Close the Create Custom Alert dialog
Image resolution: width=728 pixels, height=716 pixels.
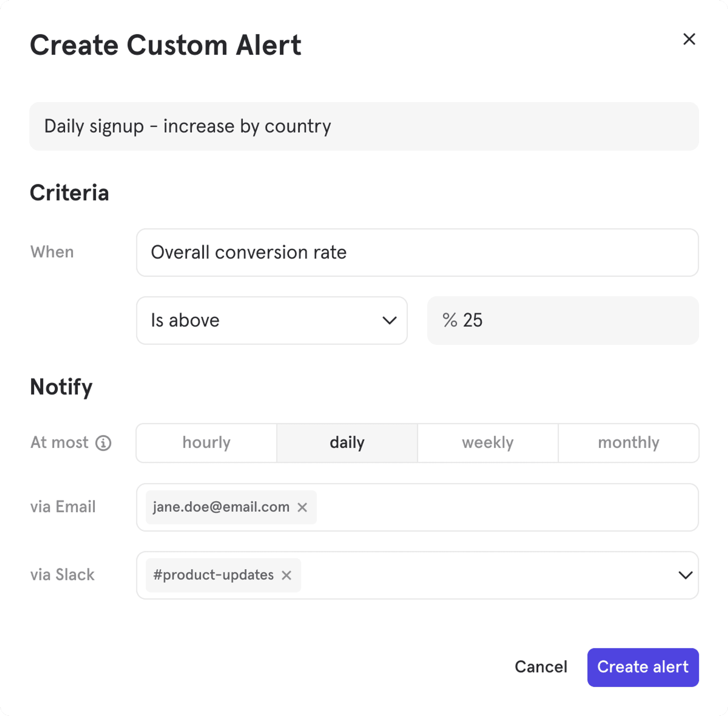pyautogui.click(x=689, y=39)
